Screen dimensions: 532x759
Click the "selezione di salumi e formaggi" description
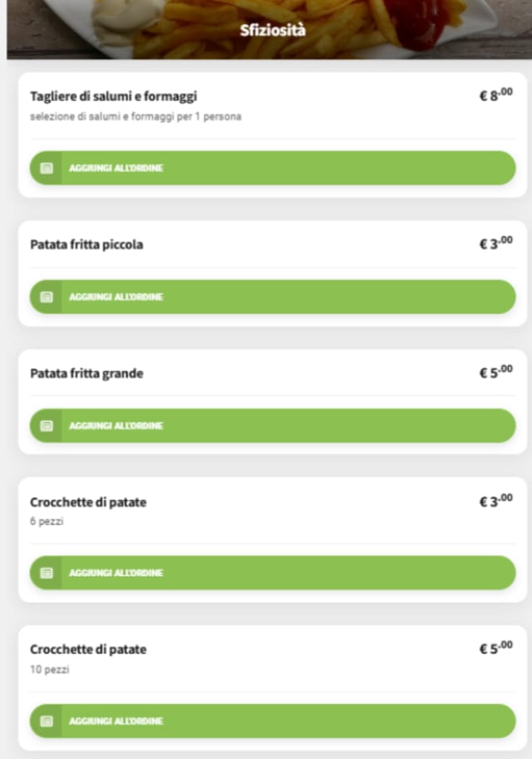point(135,117)
